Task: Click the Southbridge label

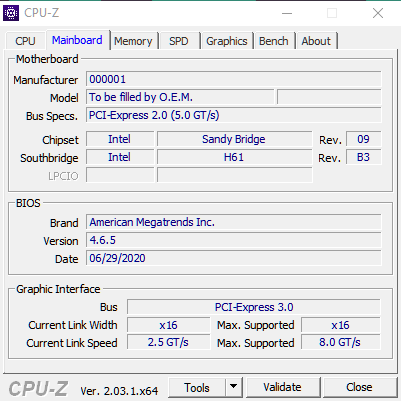Action: [49, 158]
